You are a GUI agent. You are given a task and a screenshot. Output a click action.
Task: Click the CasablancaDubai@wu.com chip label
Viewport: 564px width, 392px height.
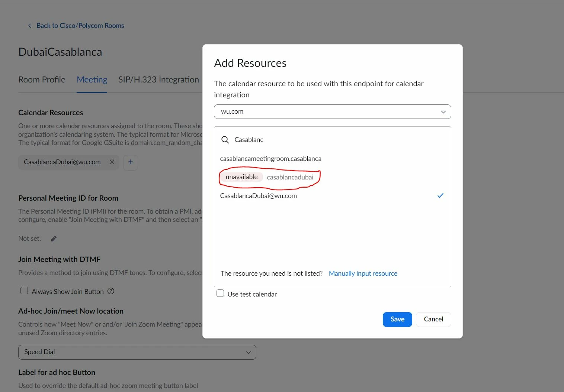click(62, 162)
